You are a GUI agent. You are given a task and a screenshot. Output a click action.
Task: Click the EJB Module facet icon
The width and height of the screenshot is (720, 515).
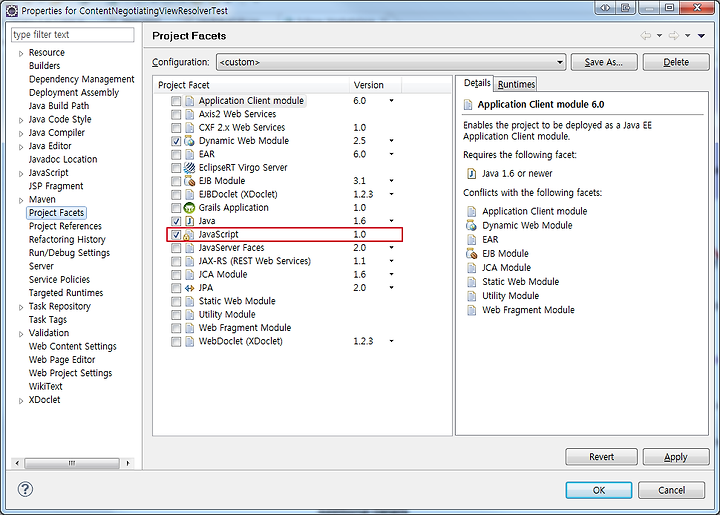pos(189,181)
